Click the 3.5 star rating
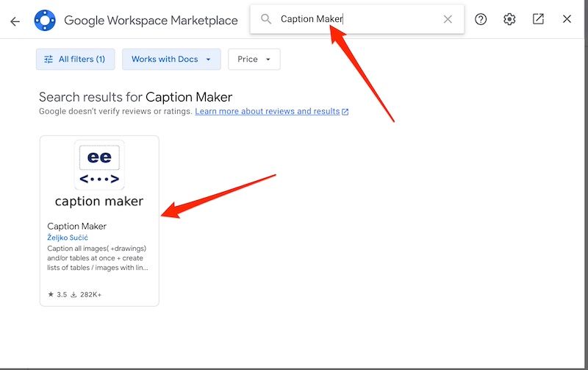Screen dimensions: 588x370 tap(57, 294)
